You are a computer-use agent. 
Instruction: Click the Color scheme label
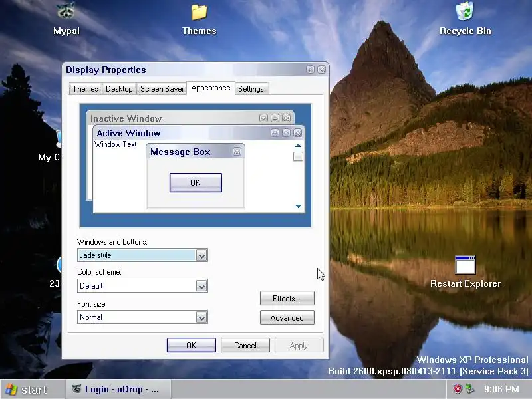pyautogui.click(x=99, y=272)
